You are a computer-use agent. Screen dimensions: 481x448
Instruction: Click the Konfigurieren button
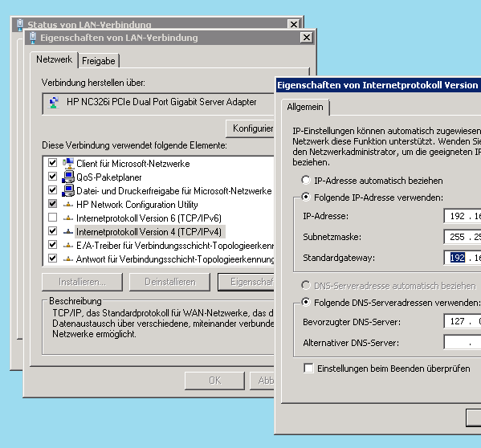point(250,128)
